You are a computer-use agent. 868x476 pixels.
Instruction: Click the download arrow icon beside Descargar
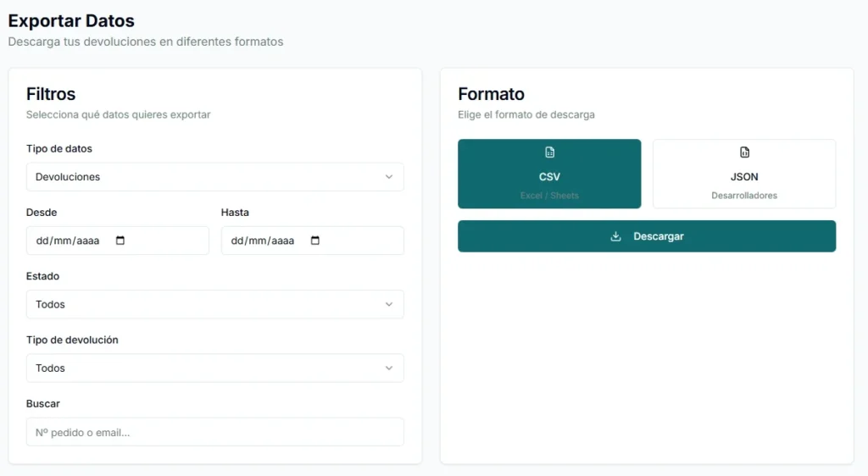coord(616,236)
